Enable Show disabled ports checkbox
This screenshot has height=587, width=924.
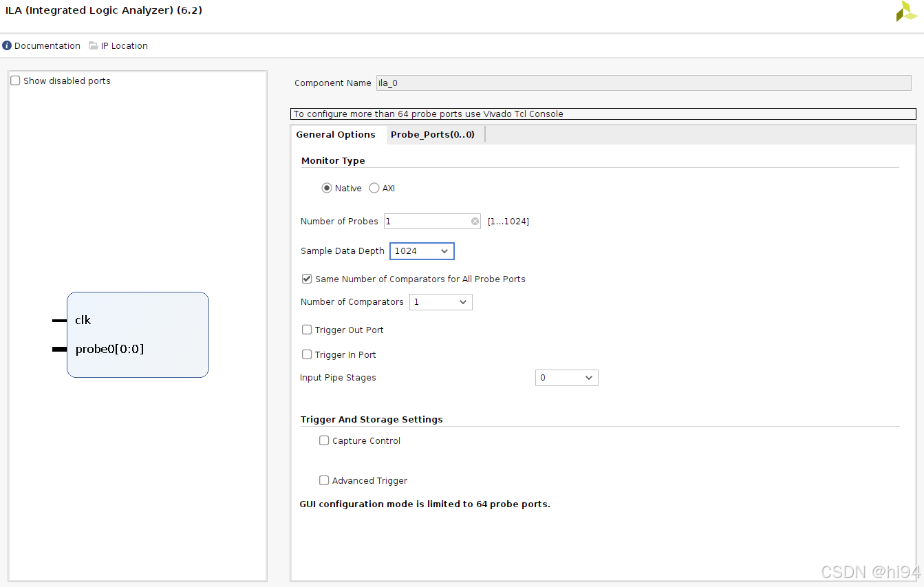tap(15, 81)
